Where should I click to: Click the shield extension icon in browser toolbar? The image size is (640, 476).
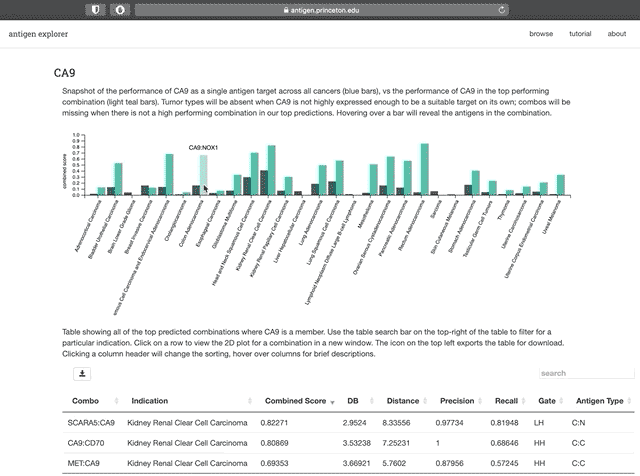pyautogui.click(x=96, y=9)
